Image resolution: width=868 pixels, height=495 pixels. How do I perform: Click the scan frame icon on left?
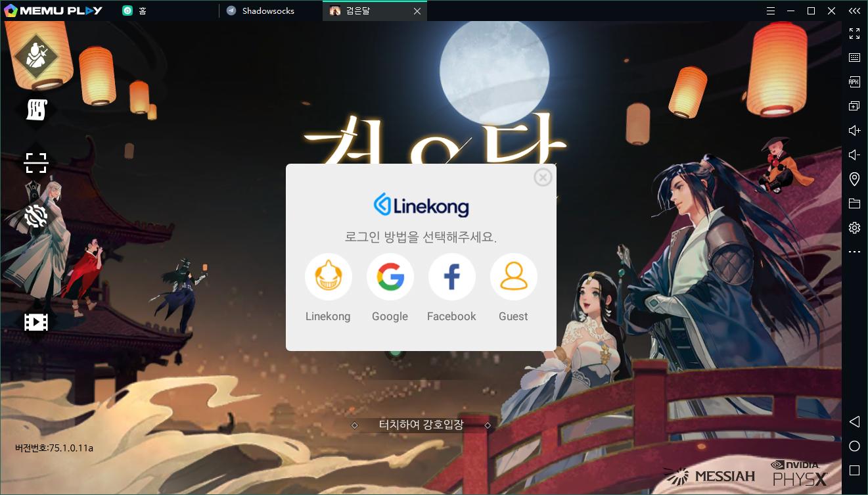(36, 162)
